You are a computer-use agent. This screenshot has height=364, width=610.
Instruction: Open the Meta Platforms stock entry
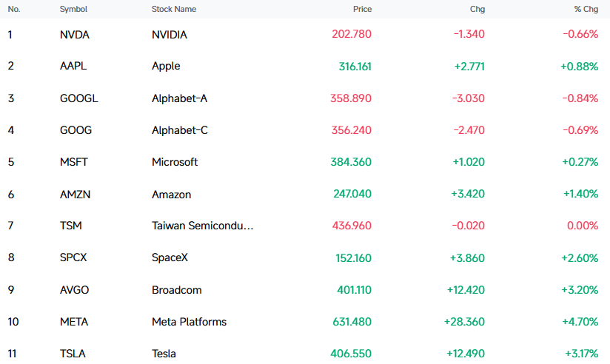pyautogui.click(x=189, y=322)
